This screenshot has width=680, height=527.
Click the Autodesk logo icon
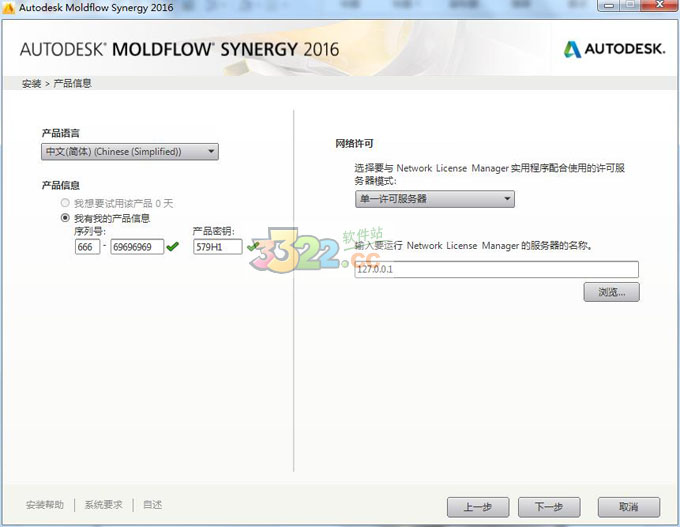click(572, 49)
